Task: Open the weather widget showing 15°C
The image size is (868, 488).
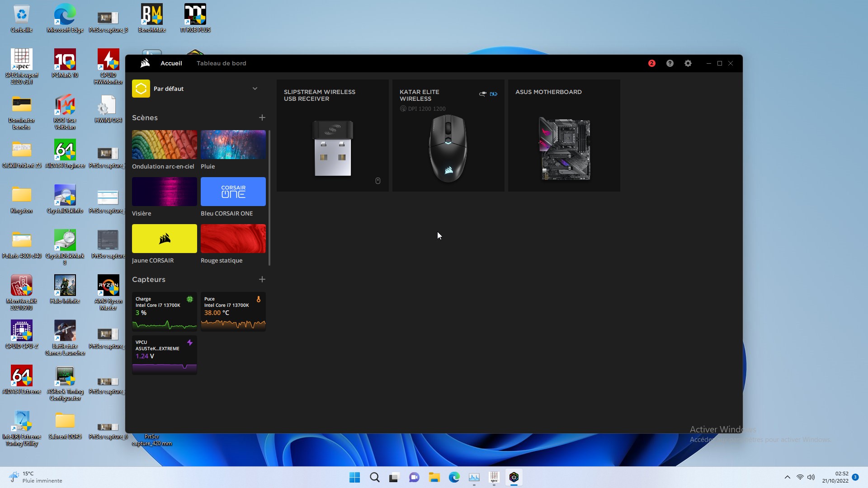Action: coord(35,477)
